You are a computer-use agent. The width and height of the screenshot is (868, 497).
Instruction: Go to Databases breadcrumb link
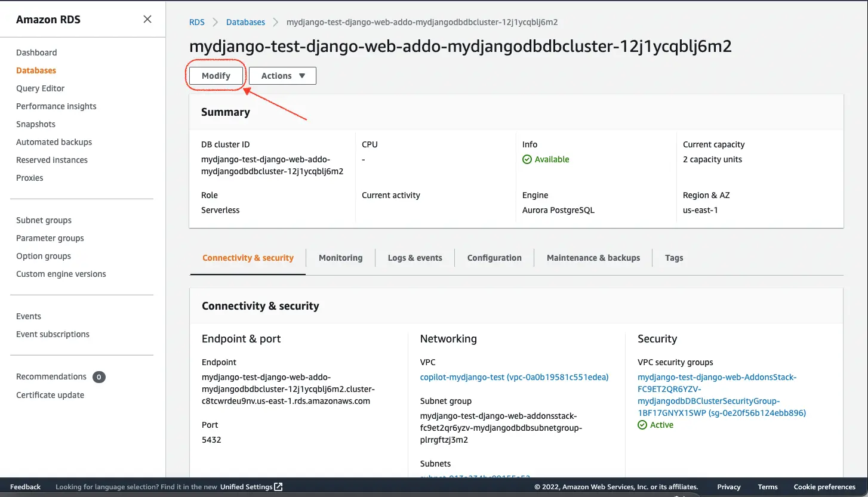click(x=245, y=22)
